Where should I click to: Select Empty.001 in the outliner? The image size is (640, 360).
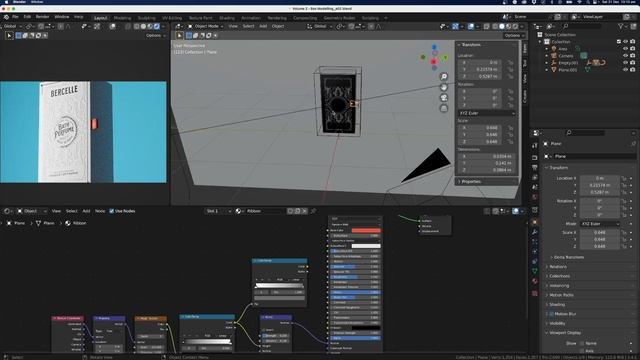pyautogui.click(x=568, y=63)
